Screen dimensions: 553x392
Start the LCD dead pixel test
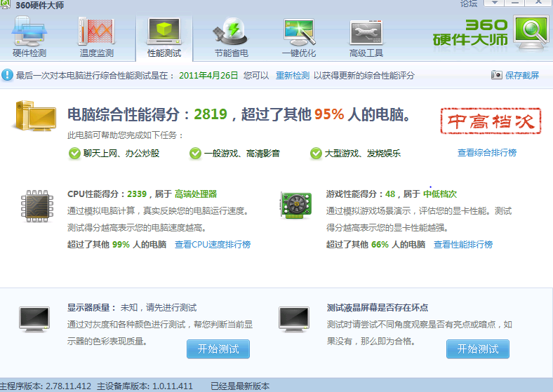[x=477, y=349]
